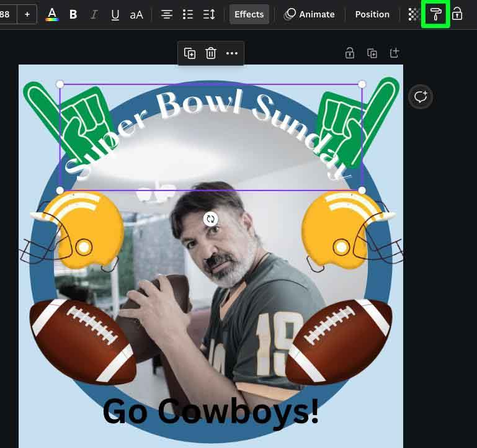This screenshot has height=448, width=477.
Task: Add a comment with the speech bubble
Action: point(421,97)
